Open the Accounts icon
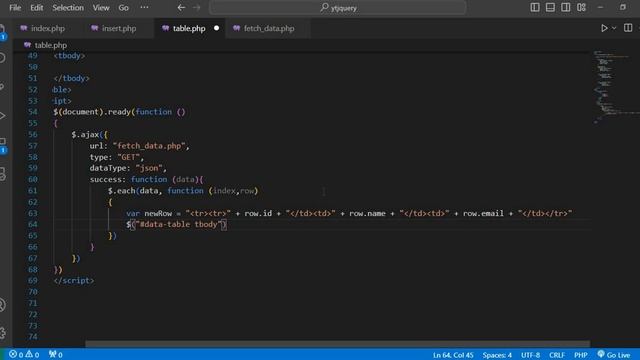Image resolution: width=640 pixels, height=360 pixels. [2, 305]
